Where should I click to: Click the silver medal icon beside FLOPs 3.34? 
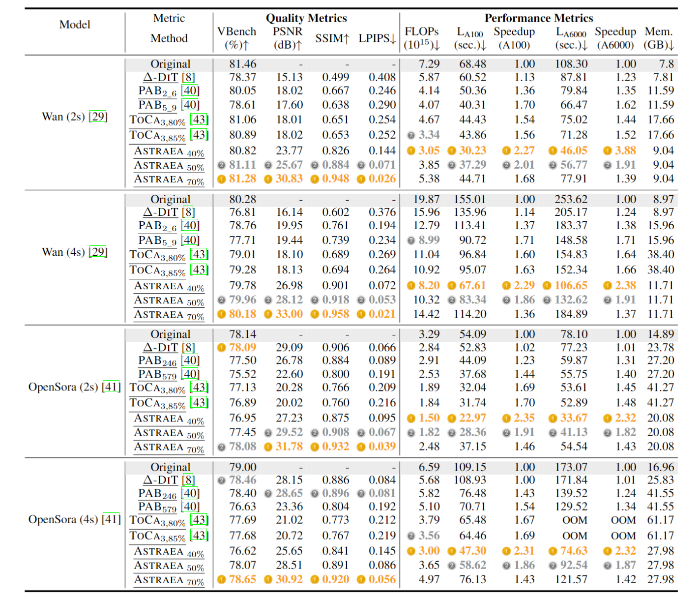(x=411, y=135)
